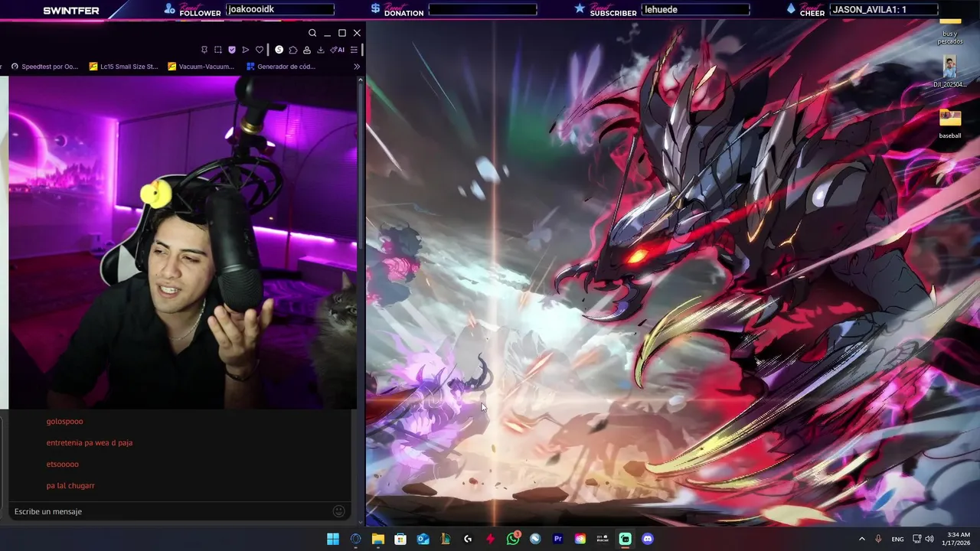
Task: Open the browser profile account icon
Action: 307,50
